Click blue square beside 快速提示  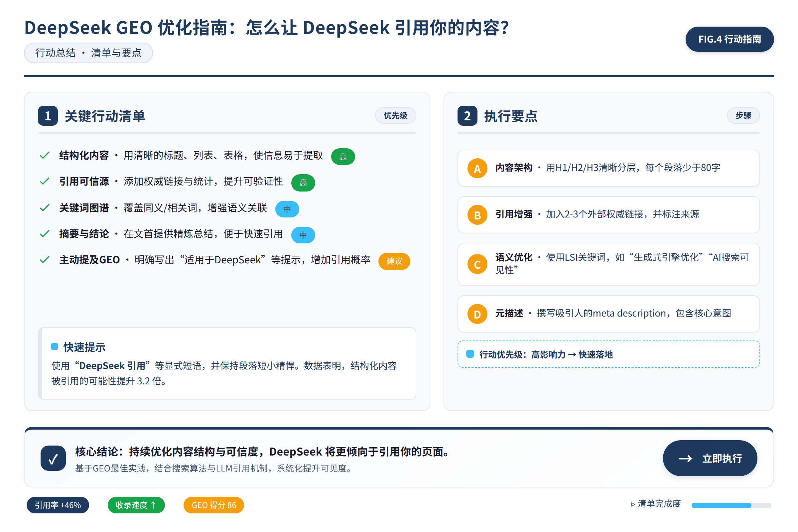point(55,346)
